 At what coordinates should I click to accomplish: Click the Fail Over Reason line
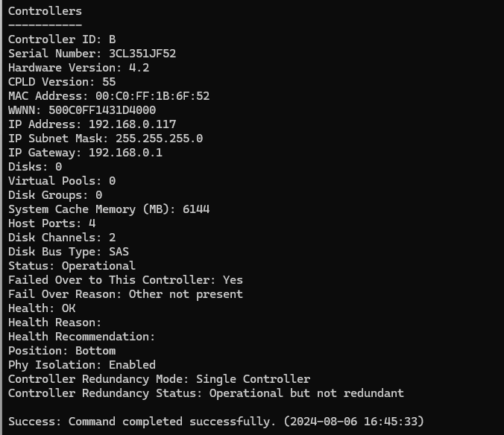point(125,294)
